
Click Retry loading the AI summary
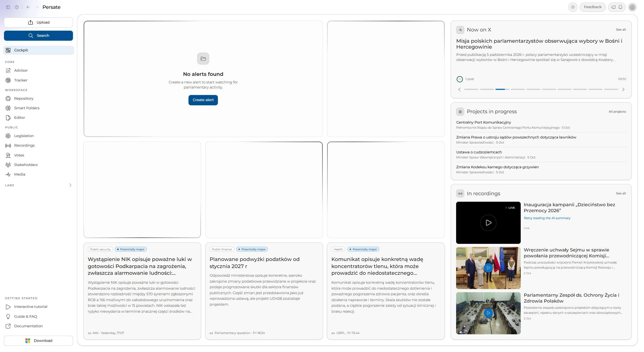[x=547, y=218]
